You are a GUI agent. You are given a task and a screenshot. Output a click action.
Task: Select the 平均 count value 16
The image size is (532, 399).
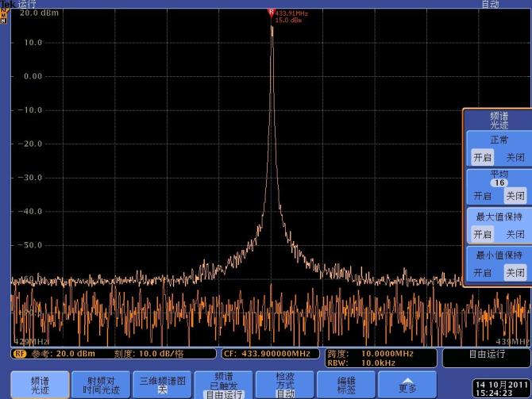[499, 182]
